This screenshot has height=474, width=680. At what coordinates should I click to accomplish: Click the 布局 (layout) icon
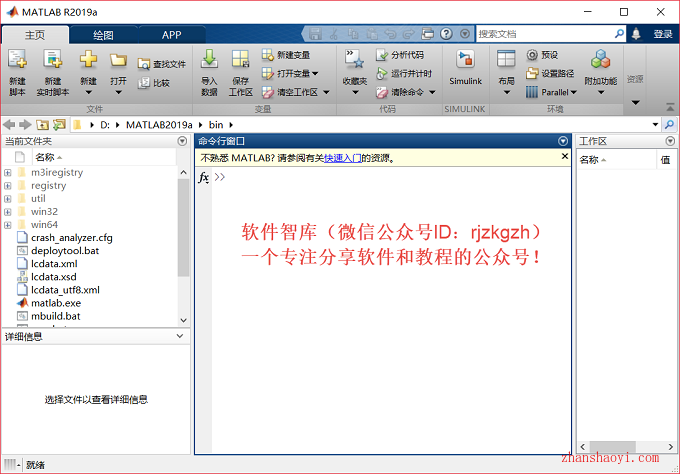coord(506,59)
